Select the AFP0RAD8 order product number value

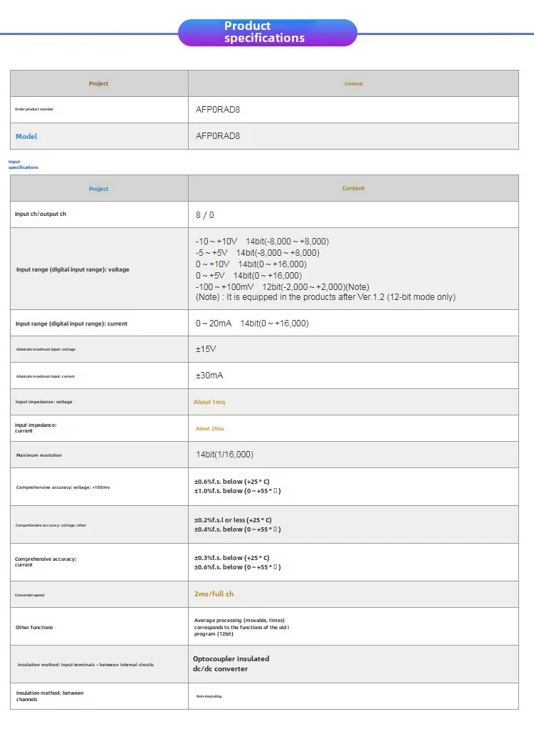[223, 110]
